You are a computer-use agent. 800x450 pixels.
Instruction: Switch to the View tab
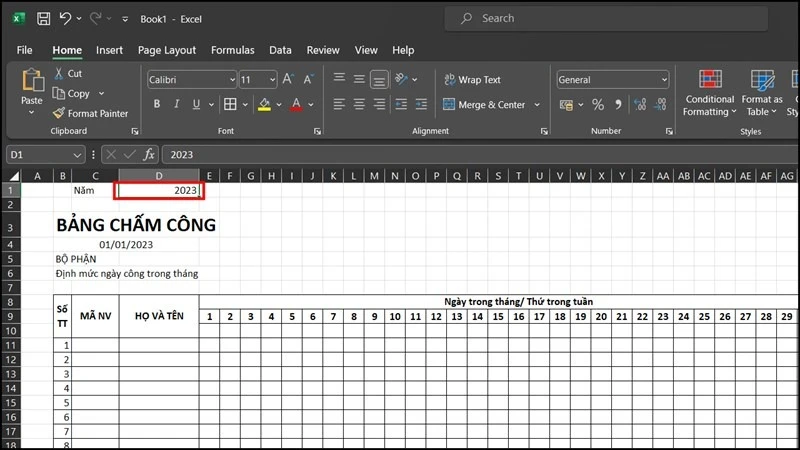366,50
